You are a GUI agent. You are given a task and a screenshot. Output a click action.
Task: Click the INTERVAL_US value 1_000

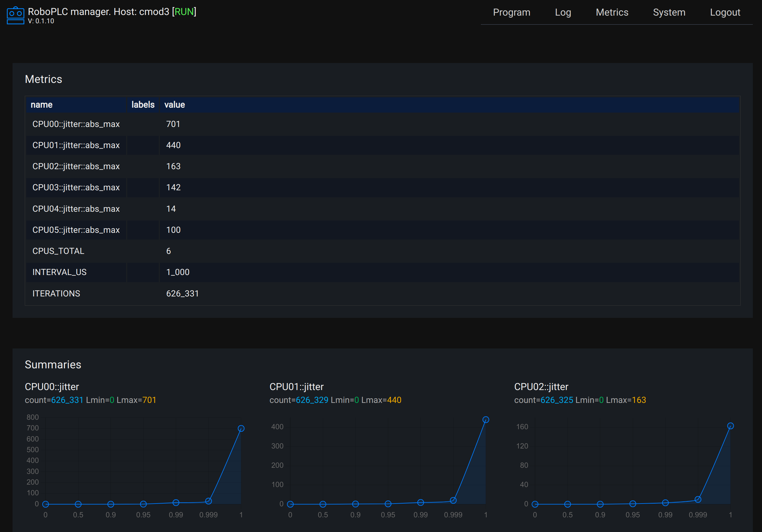177,272
